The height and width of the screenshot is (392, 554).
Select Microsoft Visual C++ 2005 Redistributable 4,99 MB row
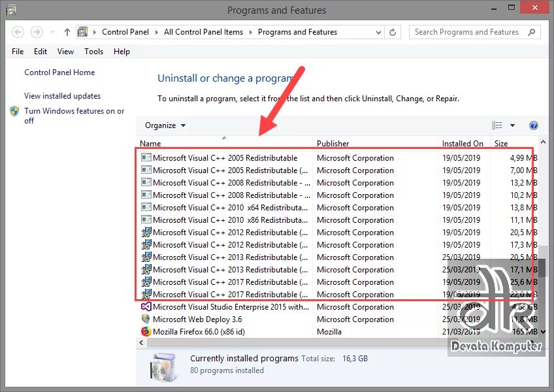(x=338, y=158)
